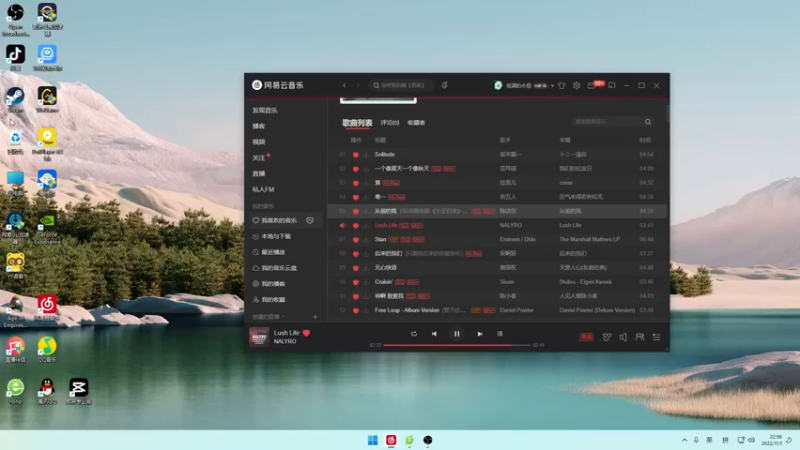
Task: Open the user account dropdown arrow
Action: point(552,86)
